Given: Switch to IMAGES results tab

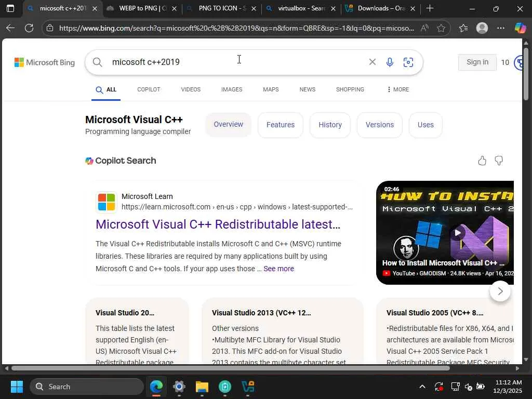Looking at the screenshot, I should (232, 89).
